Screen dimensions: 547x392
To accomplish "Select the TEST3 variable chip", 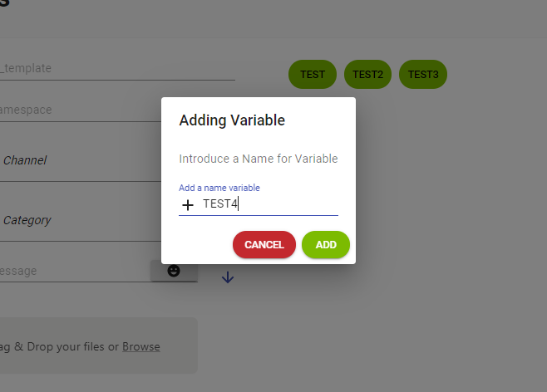I will [423, 74].
